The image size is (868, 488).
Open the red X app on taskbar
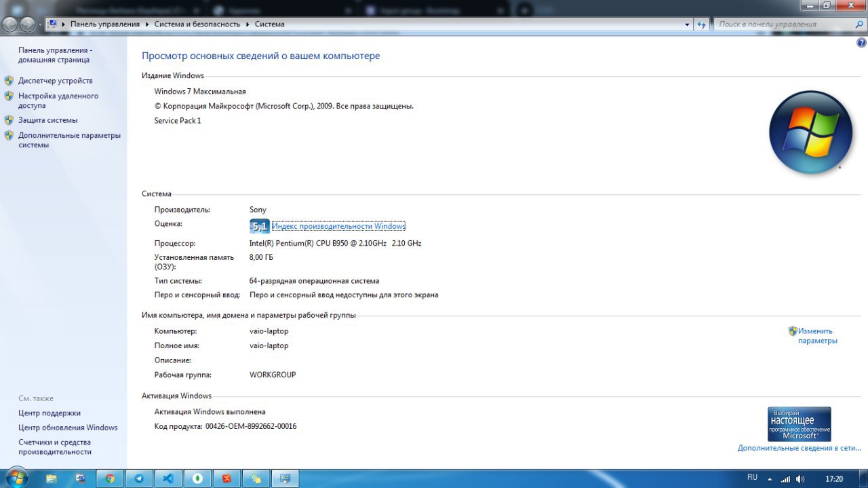coord(226,478)
